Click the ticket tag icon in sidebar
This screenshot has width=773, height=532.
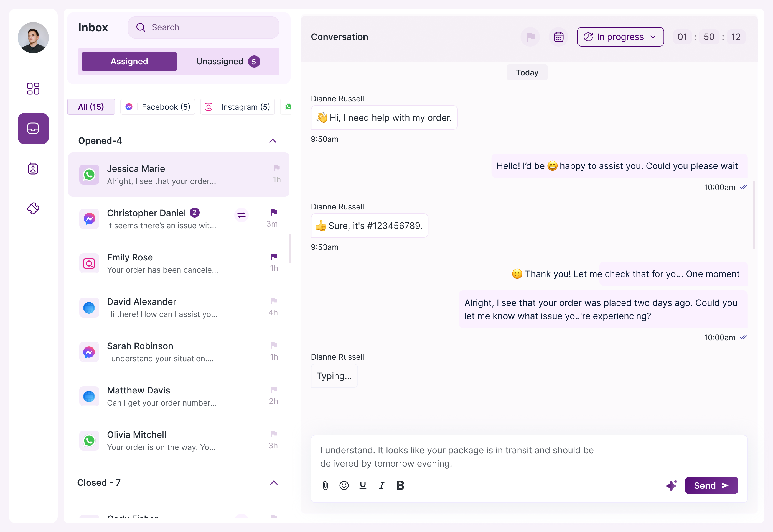[33, 208]
